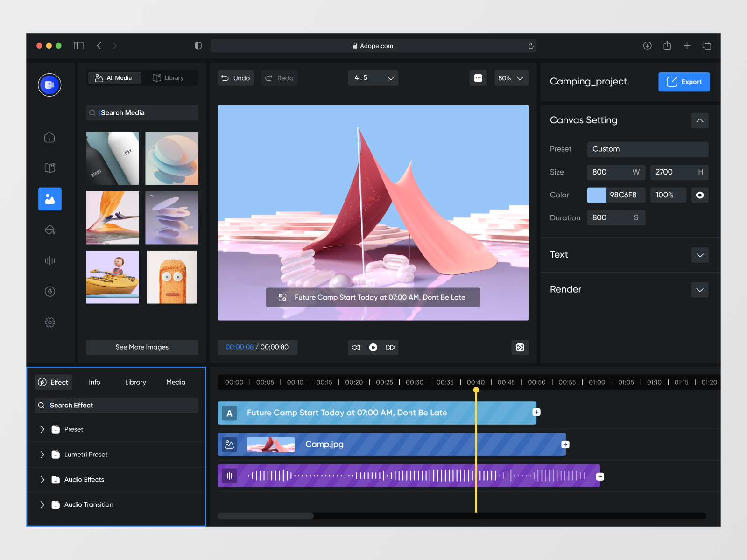Open the three-dot options menu above the canvas
This screenshot has width=747, height=560.
pyautogui.click(x=478, y=78)
